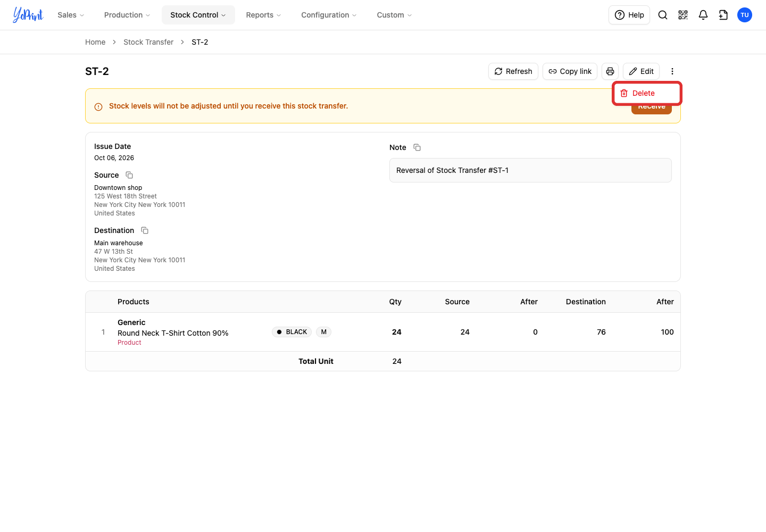Image resolution: width=766 pixels, height=532 pixels.
Task: Open the search magnifier icon
Action: pyautogui.click(x=663, y=15)
